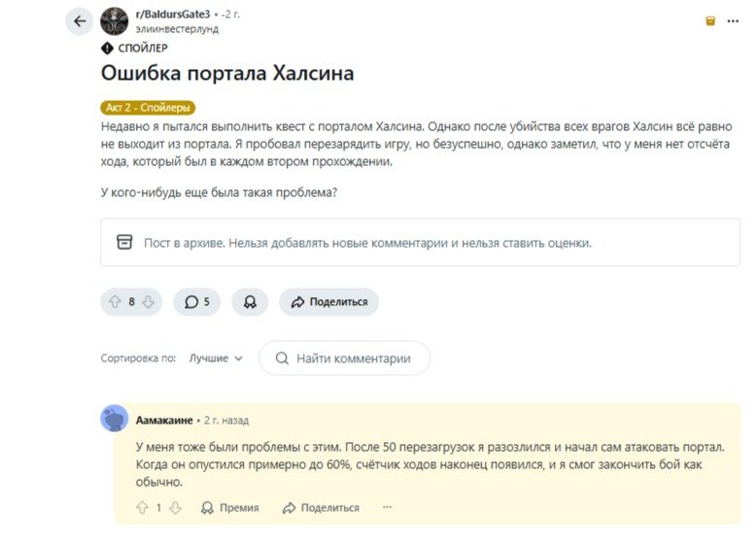Open the Аамакаине username link
This screenshot has width=756, height=543.
[164, 421]
